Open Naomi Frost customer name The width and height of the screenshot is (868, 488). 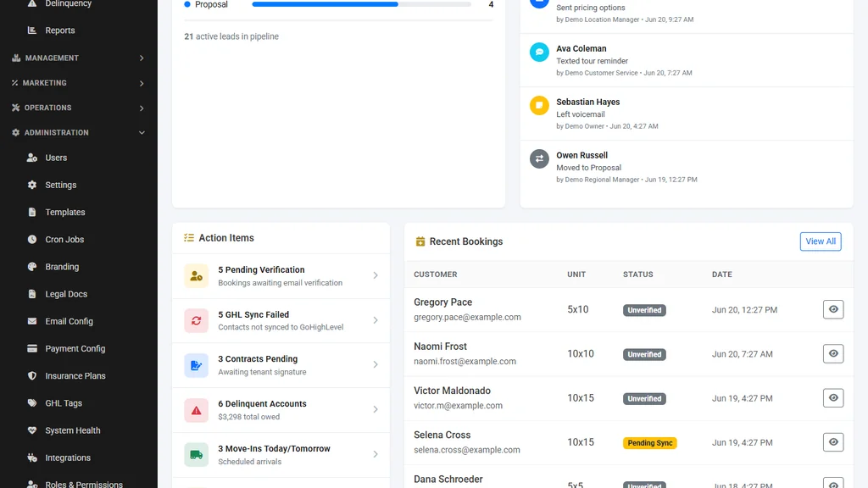click(x=440, y=347)
